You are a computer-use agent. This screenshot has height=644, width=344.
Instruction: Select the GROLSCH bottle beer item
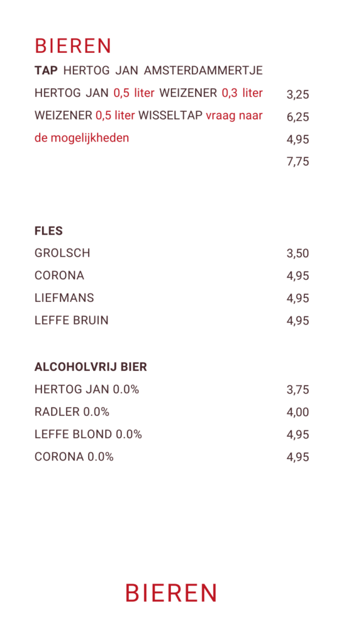click(62, 253)
